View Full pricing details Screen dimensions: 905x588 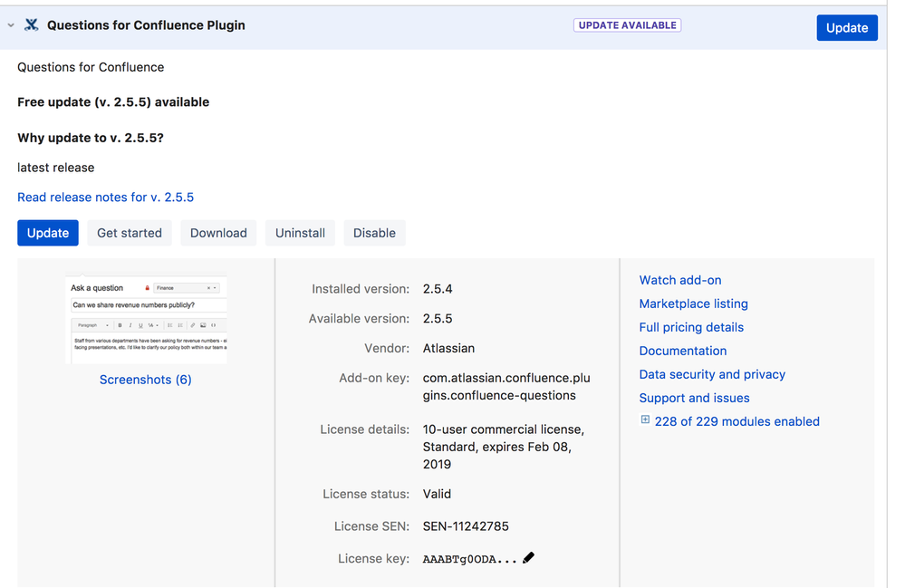click(691, 328)
